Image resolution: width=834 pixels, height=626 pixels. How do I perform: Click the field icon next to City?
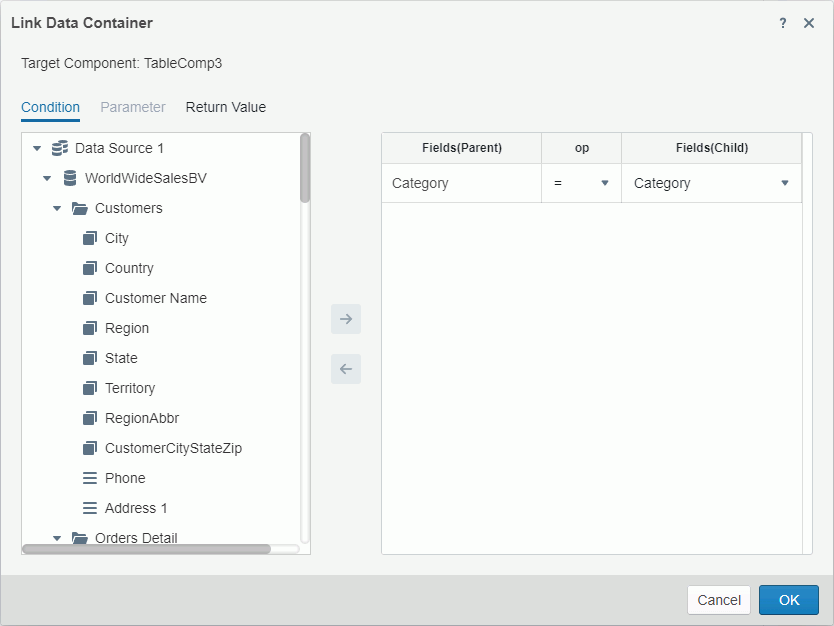tap(89, 238)
